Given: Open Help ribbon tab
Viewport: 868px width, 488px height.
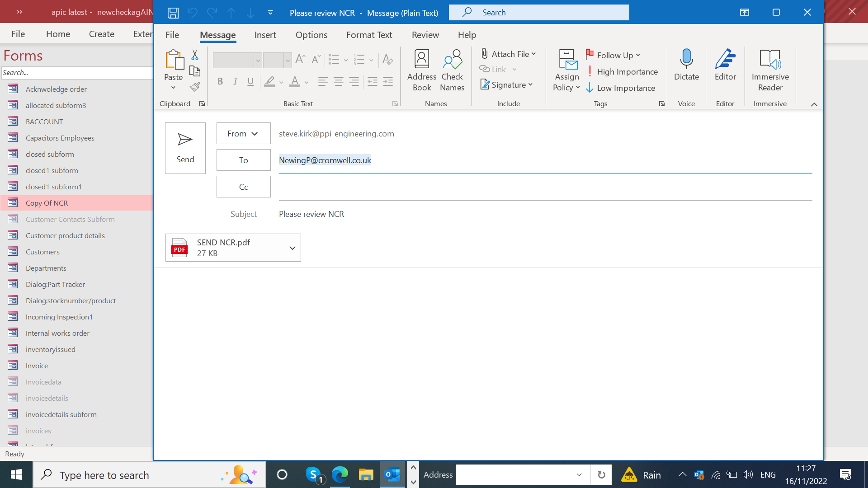Looking at the screenshot, I should 467,35.
